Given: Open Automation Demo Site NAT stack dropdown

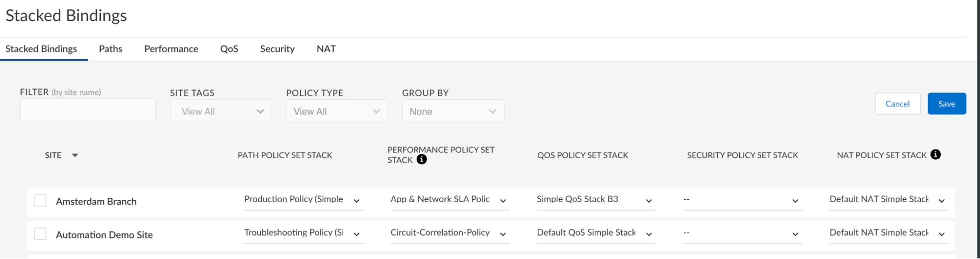Looking at the screenshot, I should point(941,234).
